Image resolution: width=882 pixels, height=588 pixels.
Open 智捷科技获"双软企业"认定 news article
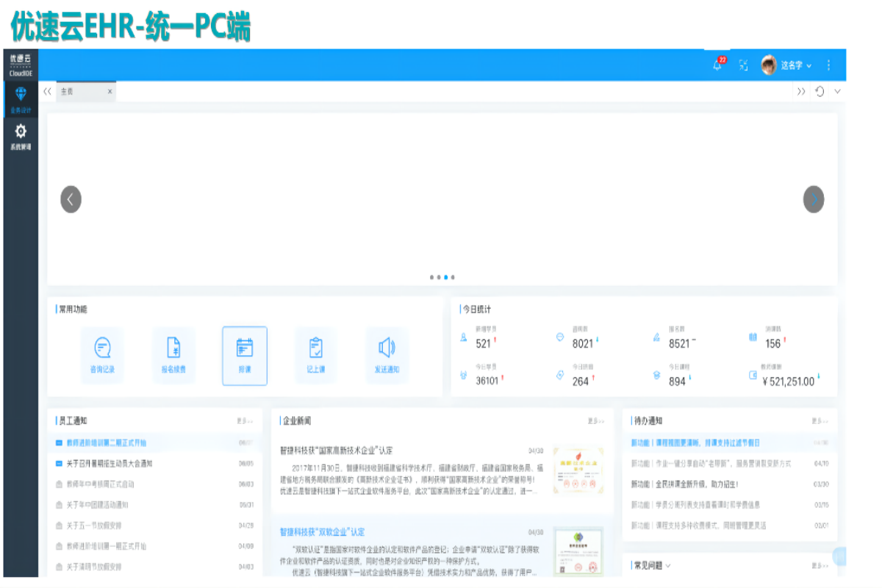point(322,532)
